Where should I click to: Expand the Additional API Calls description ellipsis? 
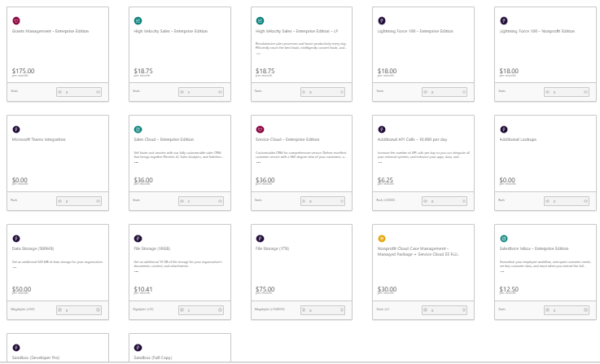(x=380, y=162)
